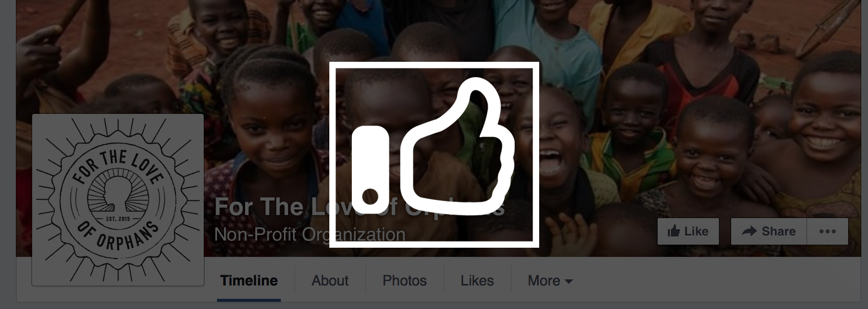Image resolution: width=868 pixels, height=309 pixels.
Task: Switch to the Timeline tab
Action: point(249,280)
